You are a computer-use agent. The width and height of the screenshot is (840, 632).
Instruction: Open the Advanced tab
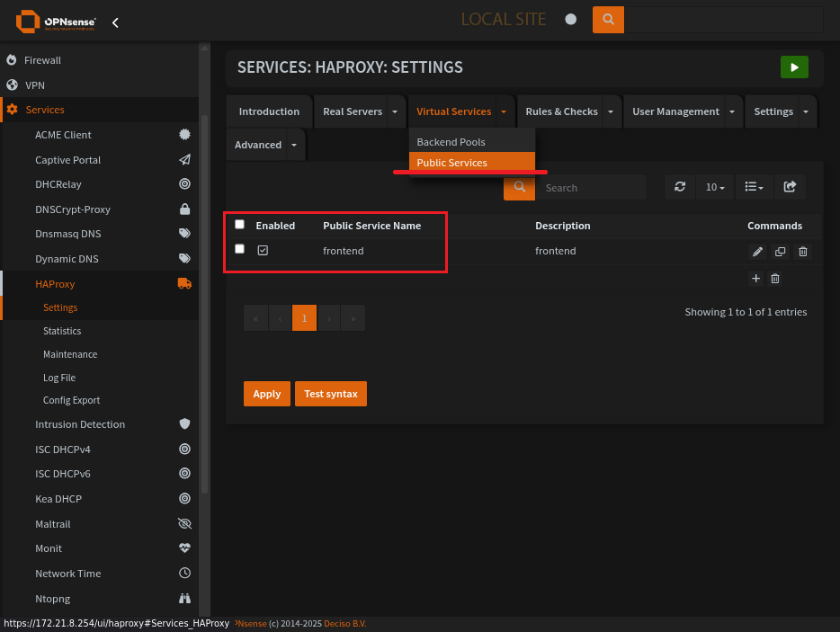tap(258, 145)
